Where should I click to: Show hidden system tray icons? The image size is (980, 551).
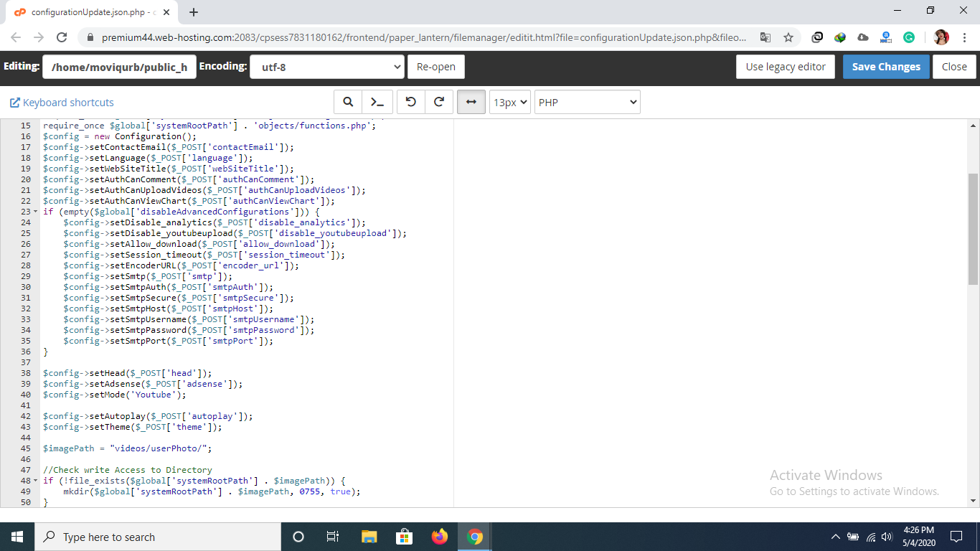point(835,537)
